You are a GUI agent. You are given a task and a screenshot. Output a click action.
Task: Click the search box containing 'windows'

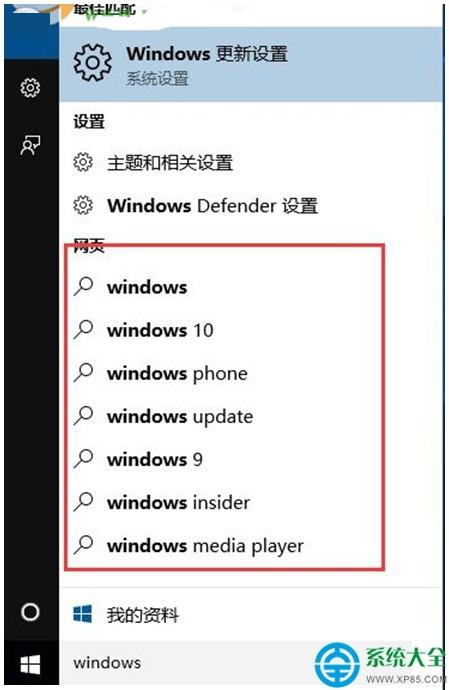pyautogui.click(x=189, y=663)
